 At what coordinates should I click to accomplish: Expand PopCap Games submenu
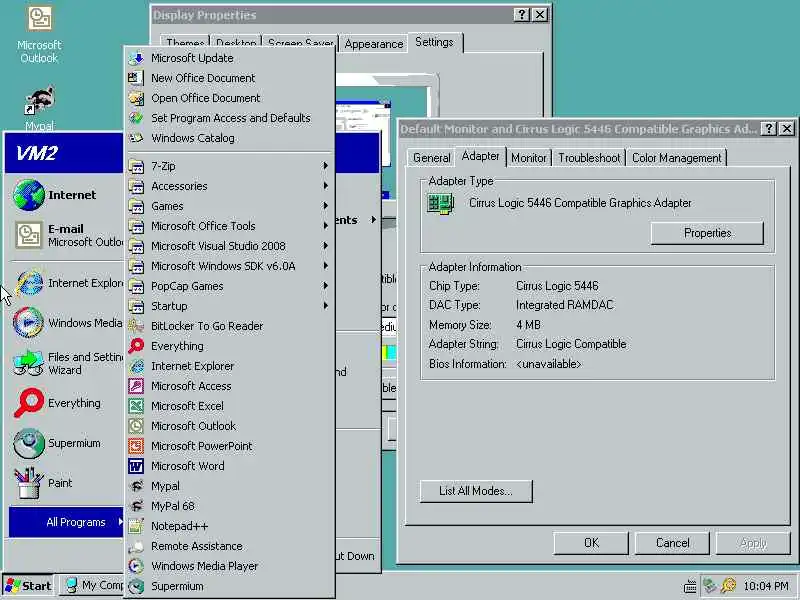(230, 286)
